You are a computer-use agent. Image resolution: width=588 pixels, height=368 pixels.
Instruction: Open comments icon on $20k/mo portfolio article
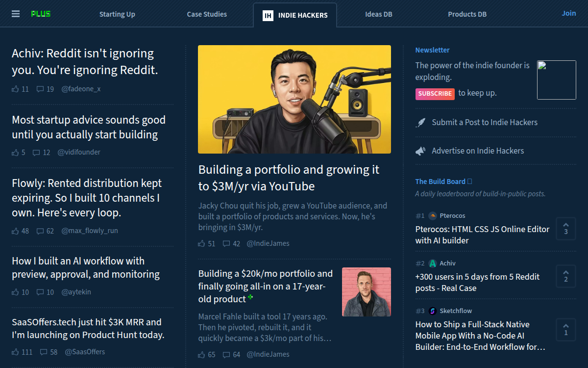click(226, 354)
